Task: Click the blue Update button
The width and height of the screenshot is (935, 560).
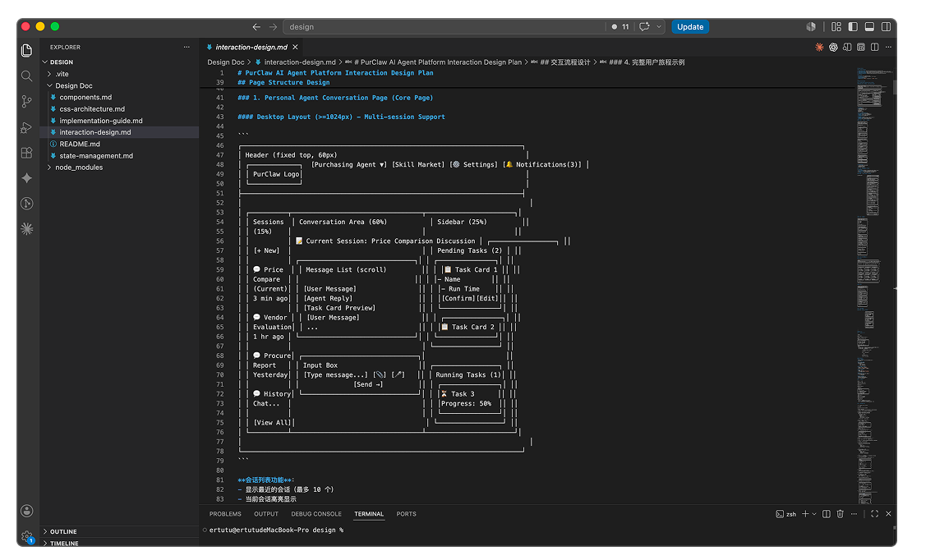Action: click(x=690, y=27)
